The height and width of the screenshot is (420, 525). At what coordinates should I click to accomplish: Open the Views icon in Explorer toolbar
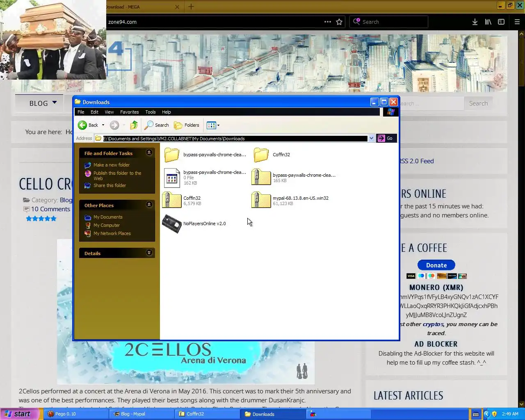point(211,125)
